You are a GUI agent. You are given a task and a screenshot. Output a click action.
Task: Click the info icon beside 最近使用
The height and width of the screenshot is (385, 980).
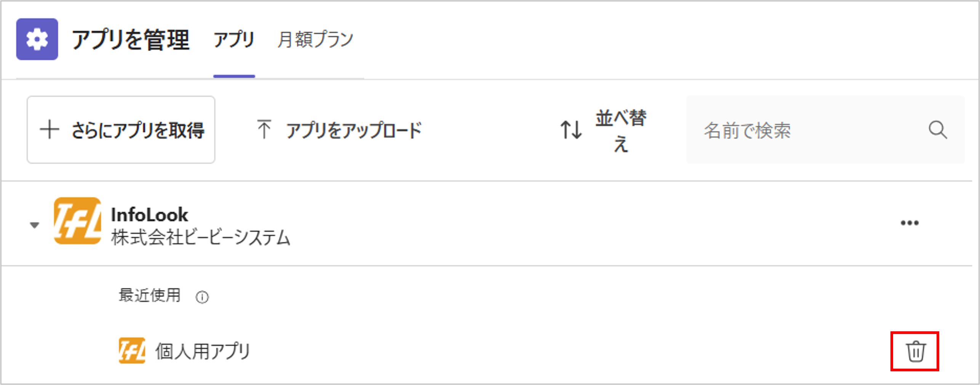pyautogui.click(x=202, y=297)
